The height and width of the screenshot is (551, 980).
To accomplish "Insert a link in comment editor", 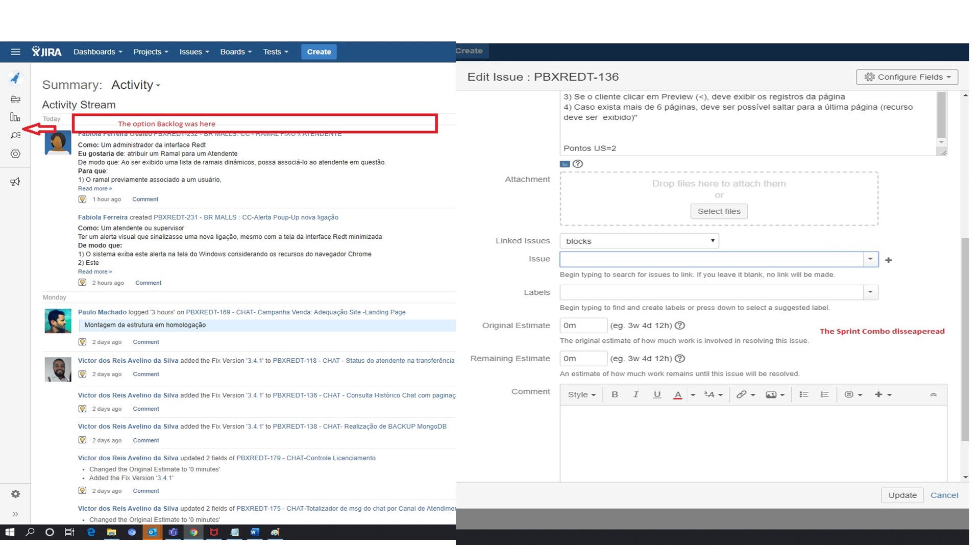I will 745,394.
